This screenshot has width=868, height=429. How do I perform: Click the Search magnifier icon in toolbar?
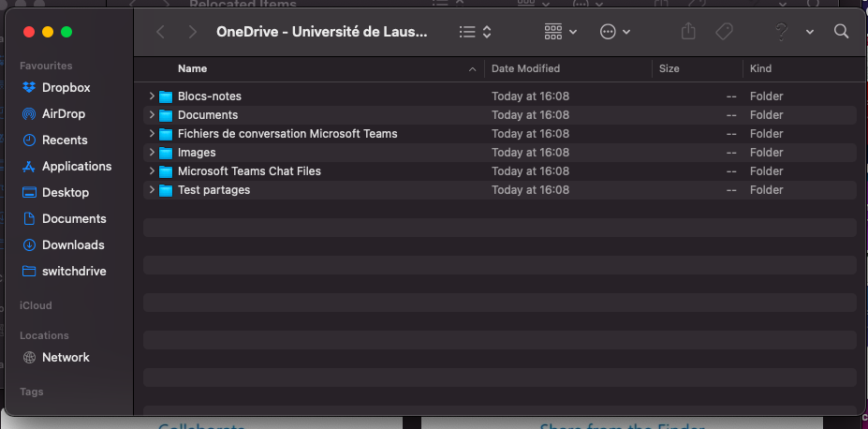coord(841,32)
